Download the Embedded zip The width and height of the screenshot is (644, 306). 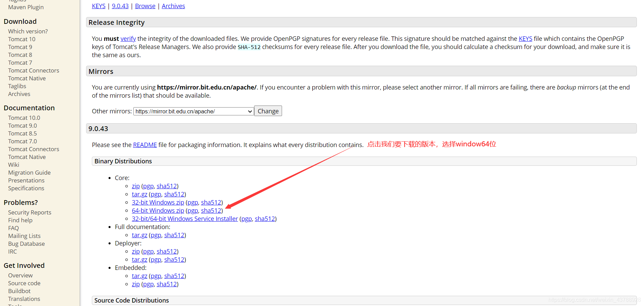(x=136, y=284)
